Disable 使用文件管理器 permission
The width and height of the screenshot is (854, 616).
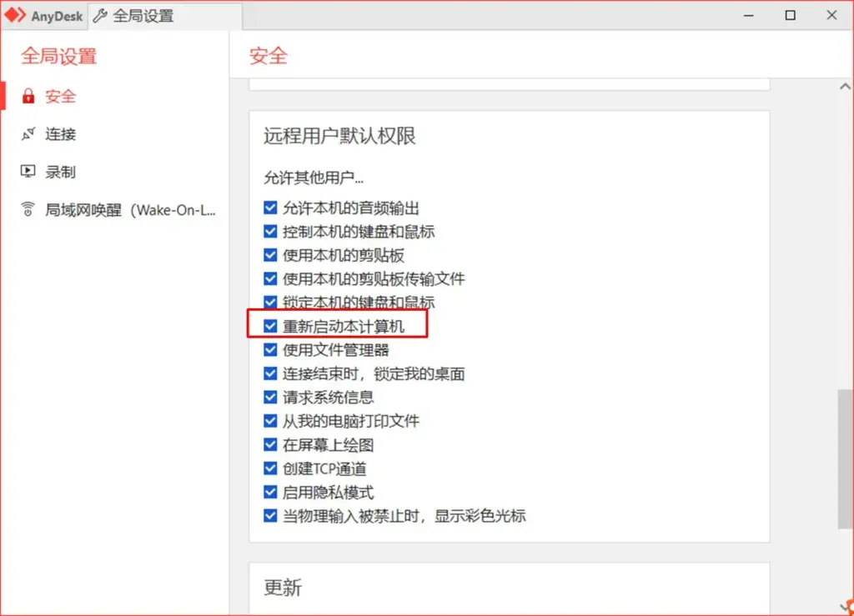point(270,349)
